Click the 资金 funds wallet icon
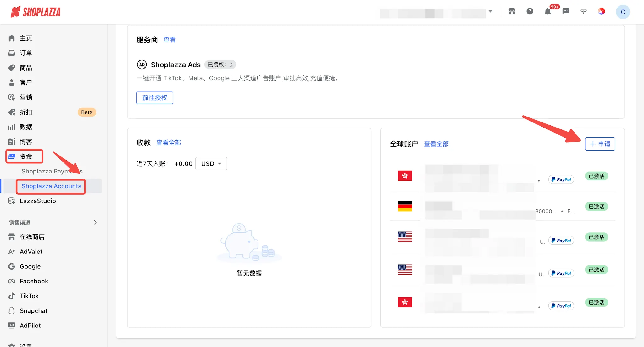The height and width of the screenshot is (347, 644). 12,156
